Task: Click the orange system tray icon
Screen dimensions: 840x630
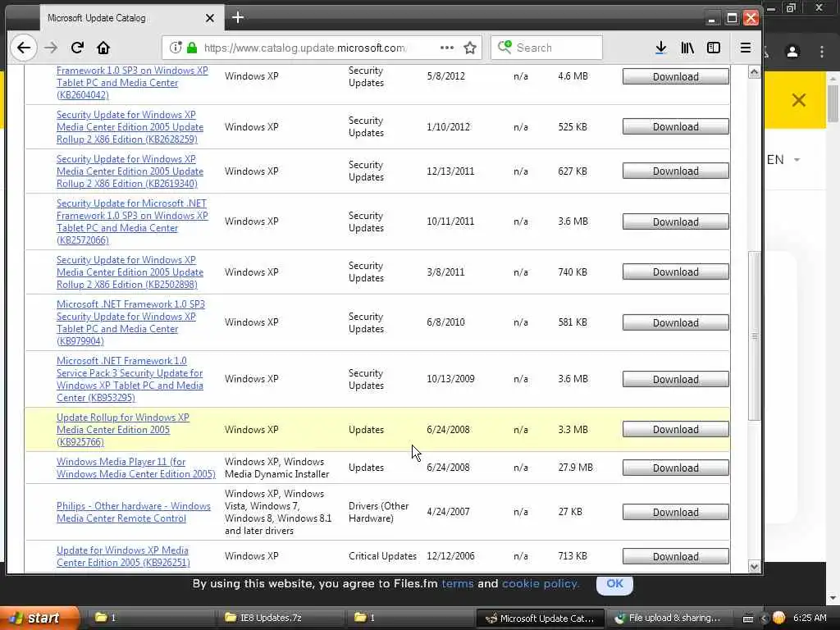Action: pyautogui.click(x=779, y=618)
